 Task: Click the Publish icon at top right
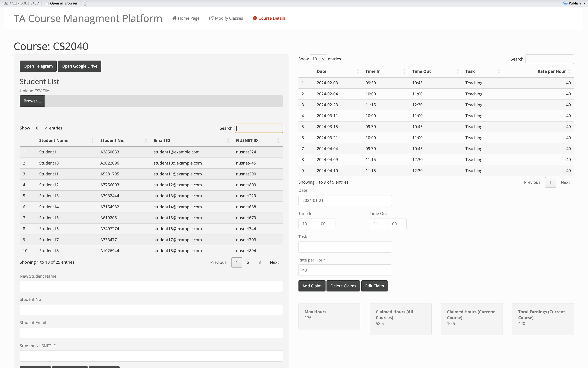pyautogui.click(x=565, y=3)
